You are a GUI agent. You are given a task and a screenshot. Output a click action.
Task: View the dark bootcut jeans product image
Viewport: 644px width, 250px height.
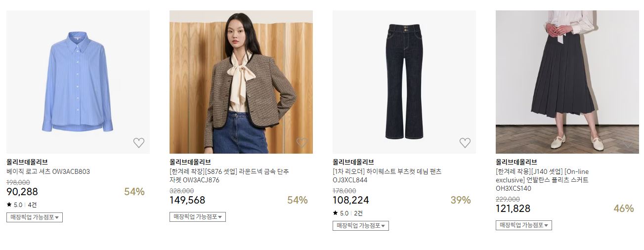[x=404, y=82]
